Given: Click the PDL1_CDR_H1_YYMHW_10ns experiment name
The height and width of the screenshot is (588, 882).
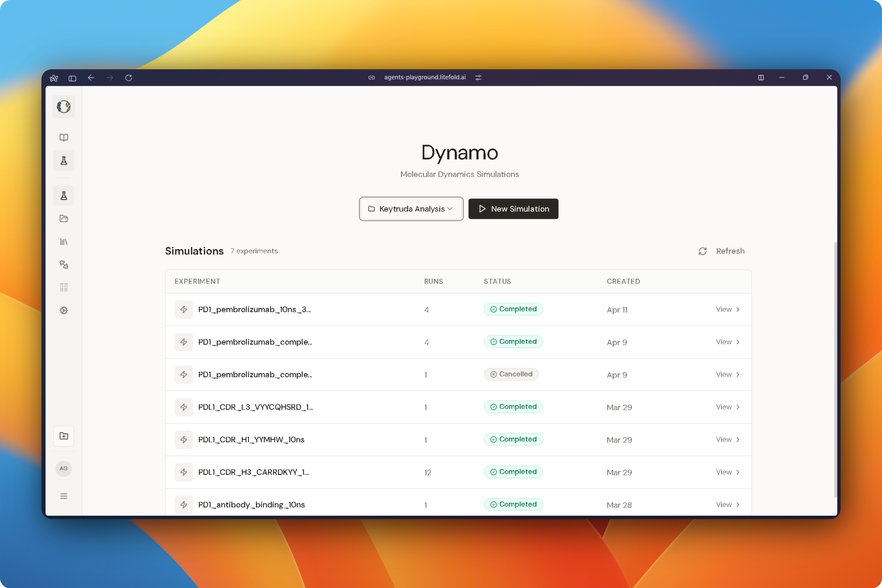Looking at the screenshot, I should 251,439.
